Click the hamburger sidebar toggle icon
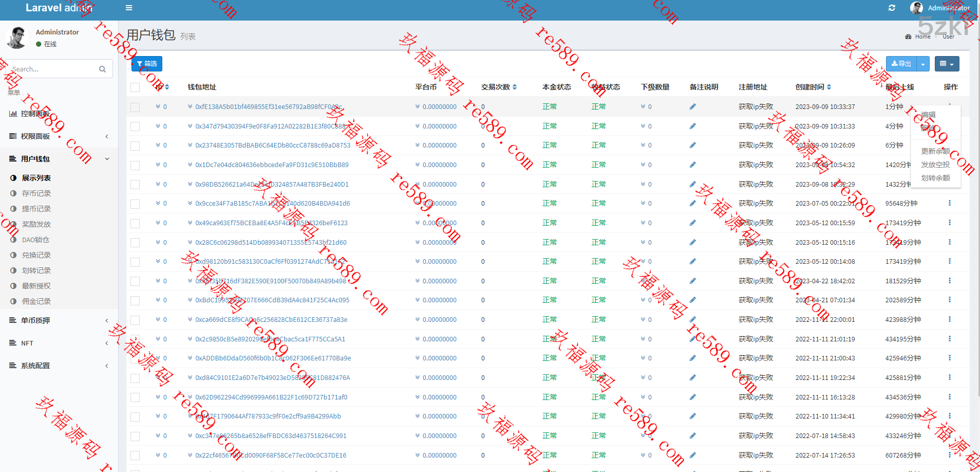The image size is (980, 472). [x=129, y=8]
